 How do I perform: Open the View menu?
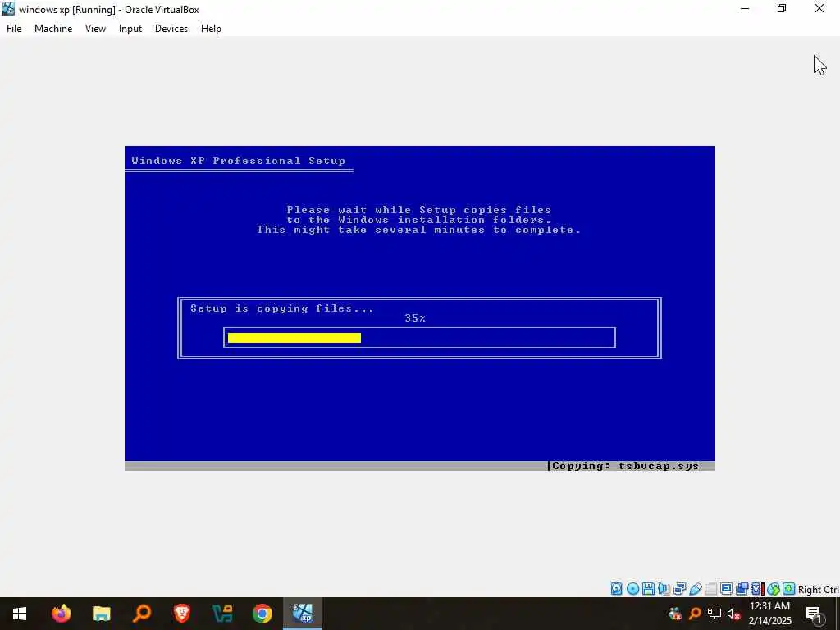(x=95, y=29)
